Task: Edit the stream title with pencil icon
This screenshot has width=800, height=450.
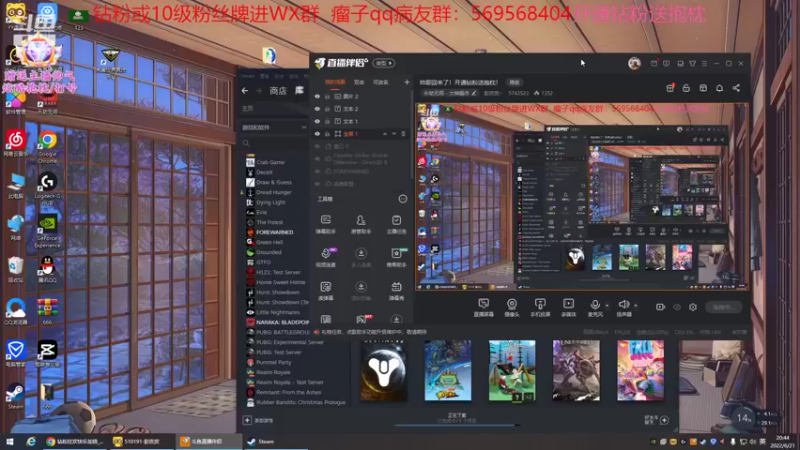Action: [473, 93]
